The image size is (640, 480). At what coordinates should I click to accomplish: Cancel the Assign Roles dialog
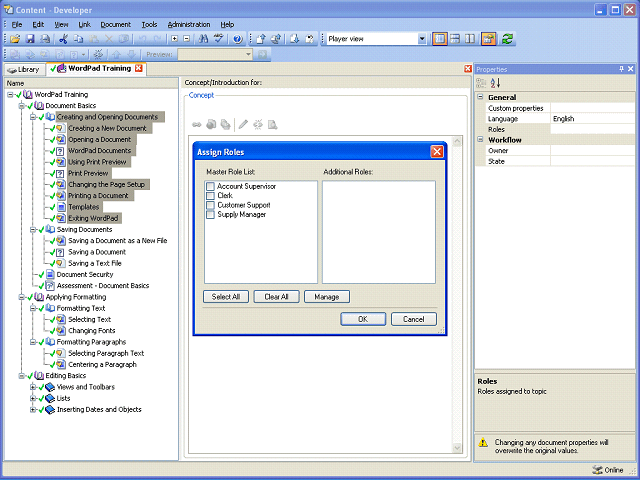[413, 319]
